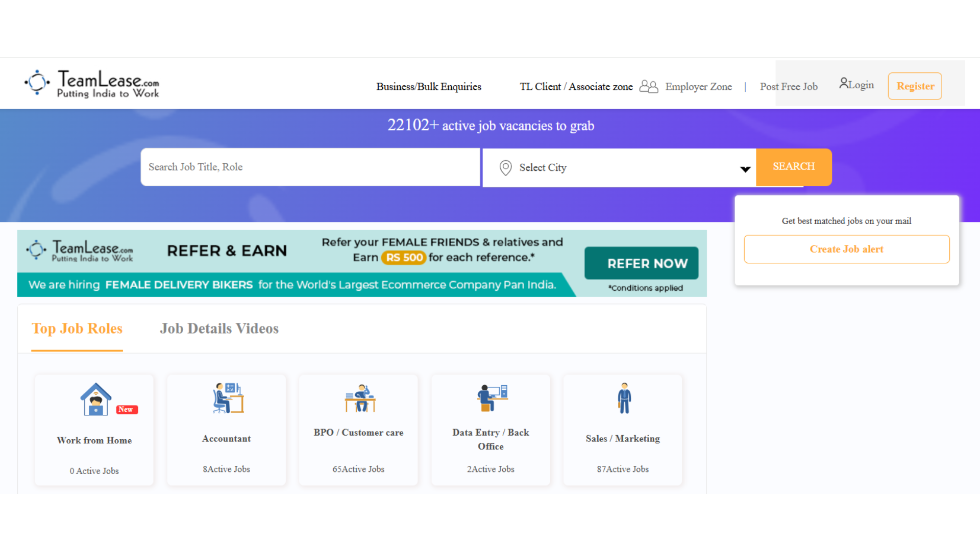Click '87Active Jobs' text
980x551 pixels.
pos(623,469)
